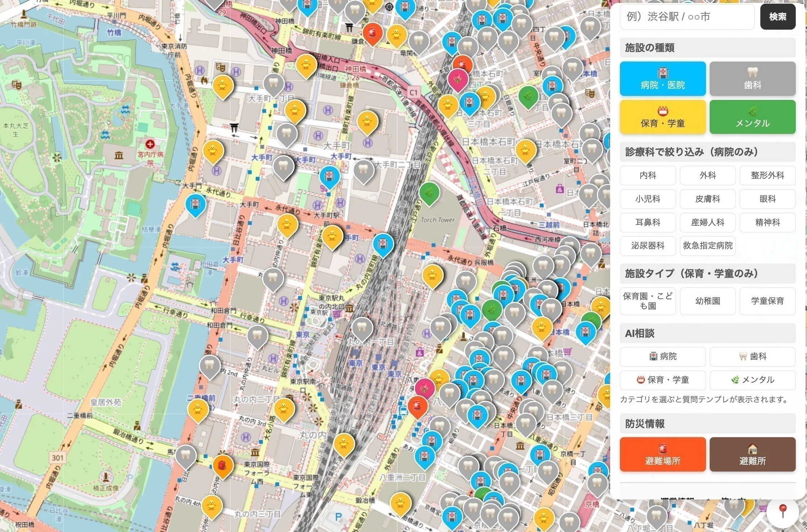Viewport: 807px width, 532px height.
Task: Click the yellow chick marker near 日本橋本石町
Action: 525,149
